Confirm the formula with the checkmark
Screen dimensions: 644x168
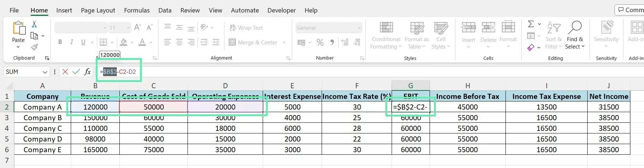coord(76,72)
